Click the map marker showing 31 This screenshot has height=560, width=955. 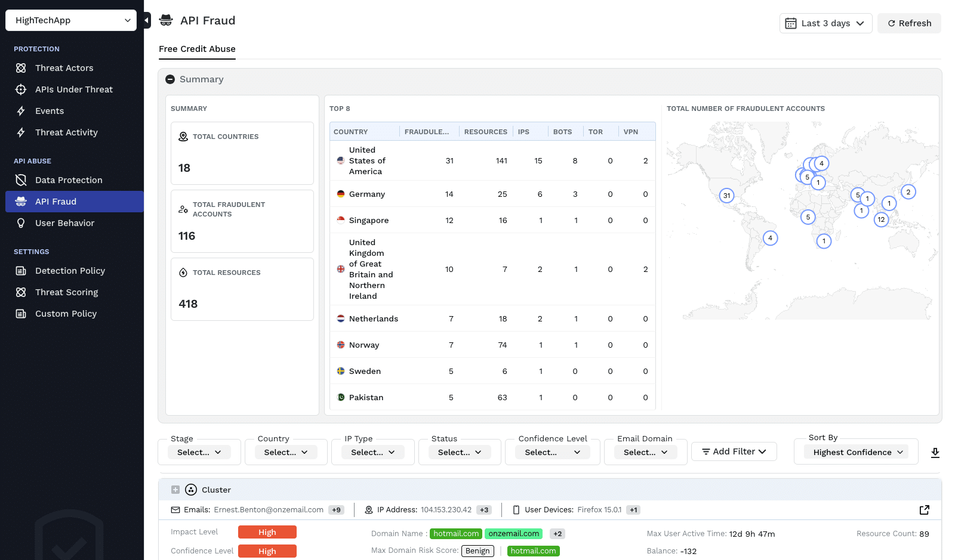726,196
